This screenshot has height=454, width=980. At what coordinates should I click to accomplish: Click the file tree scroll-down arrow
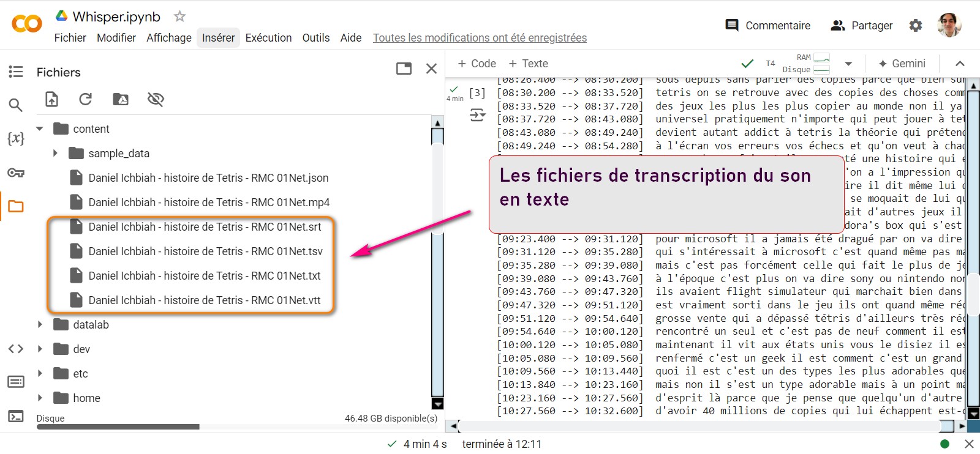(437, 403)
